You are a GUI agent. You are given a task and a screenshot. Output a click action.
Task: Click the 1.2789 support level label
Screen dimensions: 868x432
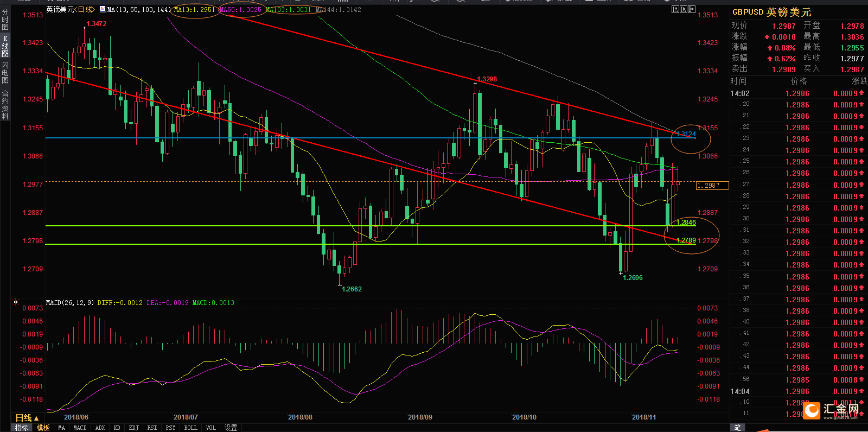(x=686, y=240)
